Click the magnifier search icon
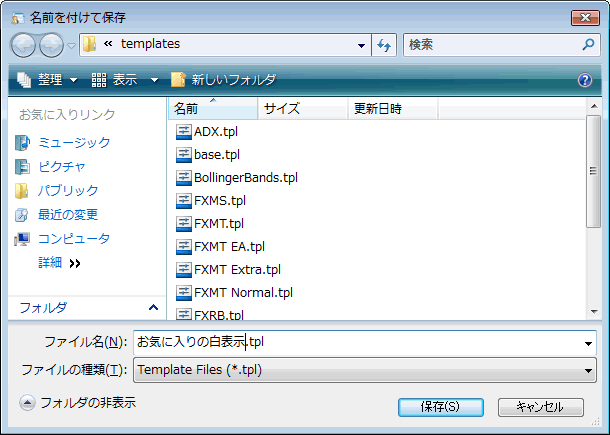The height and width of the screenshot is (435, 610). (x=588, y=44)
